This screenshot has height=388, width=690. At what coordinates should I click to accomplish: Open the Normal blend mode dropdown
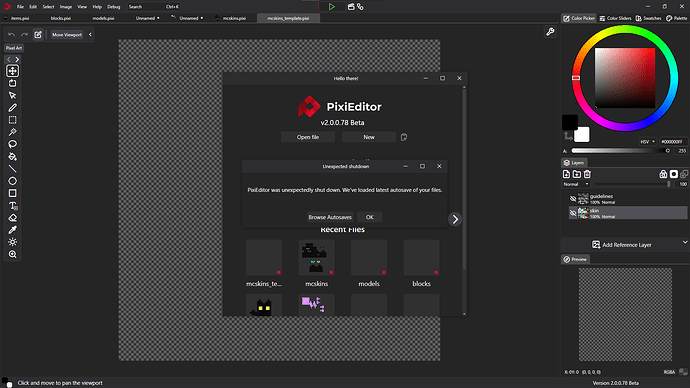pos(576,184)
